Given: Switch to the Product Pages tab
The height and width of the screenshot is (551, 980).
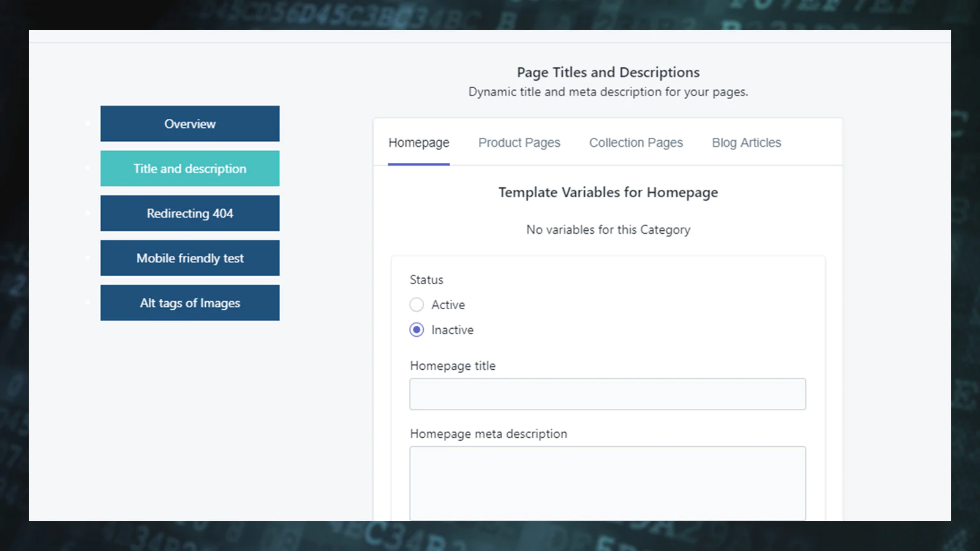Looking at the screenshot, I should click(519, 143).
